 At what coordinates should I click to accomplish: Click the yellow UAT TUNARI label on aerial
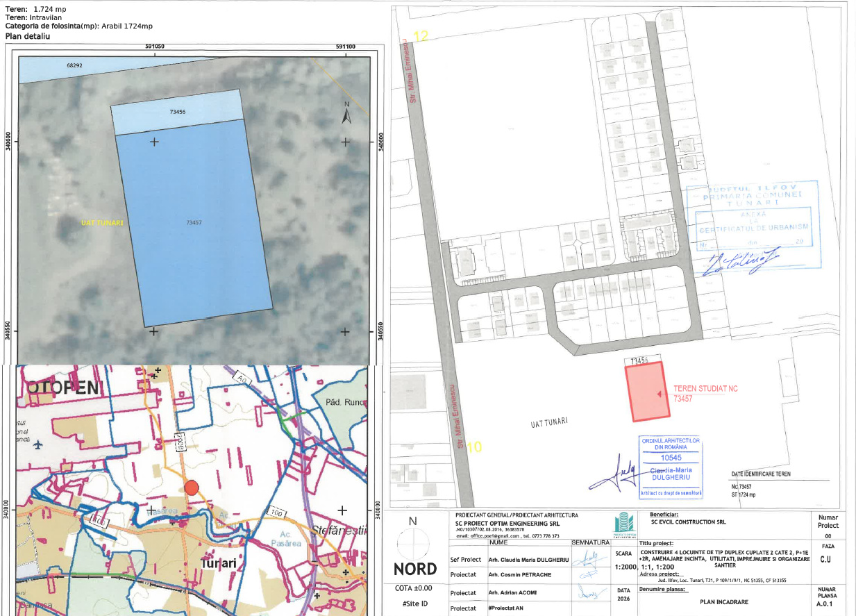101,223
